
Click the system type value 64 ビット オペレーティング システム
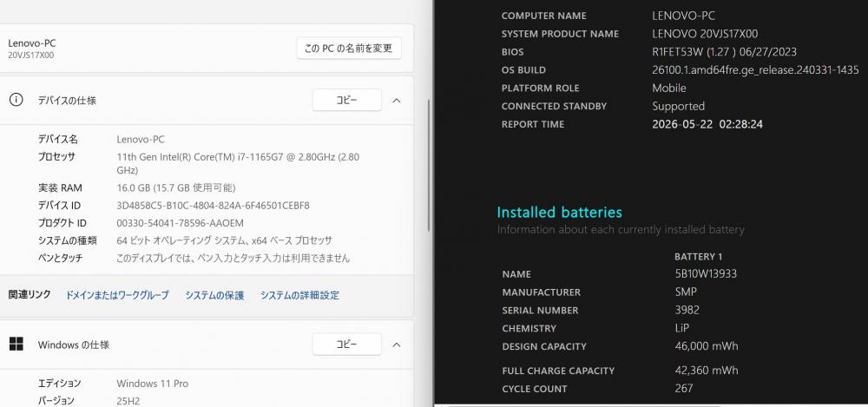[224, 241]
